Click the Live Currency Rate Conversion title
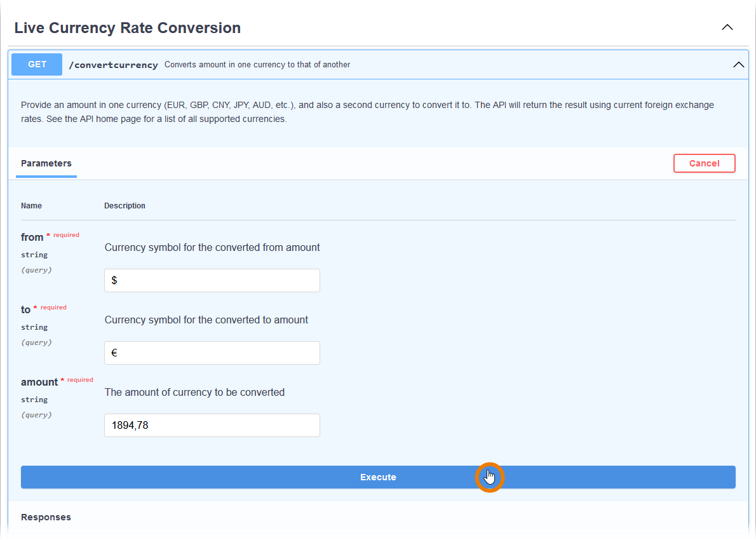The image size is (756, 540). (x=127, y=27)
